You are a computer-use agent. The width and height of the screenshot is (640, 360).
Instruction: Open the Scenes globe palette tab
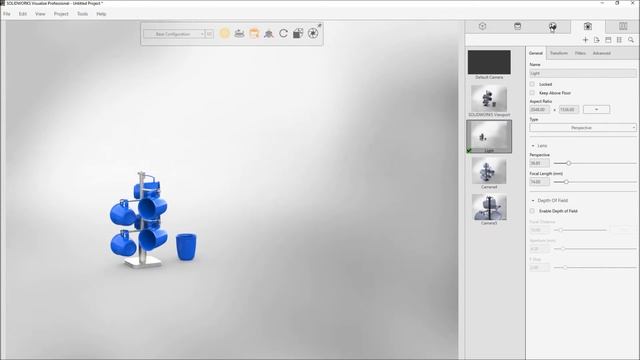[553, 27]
